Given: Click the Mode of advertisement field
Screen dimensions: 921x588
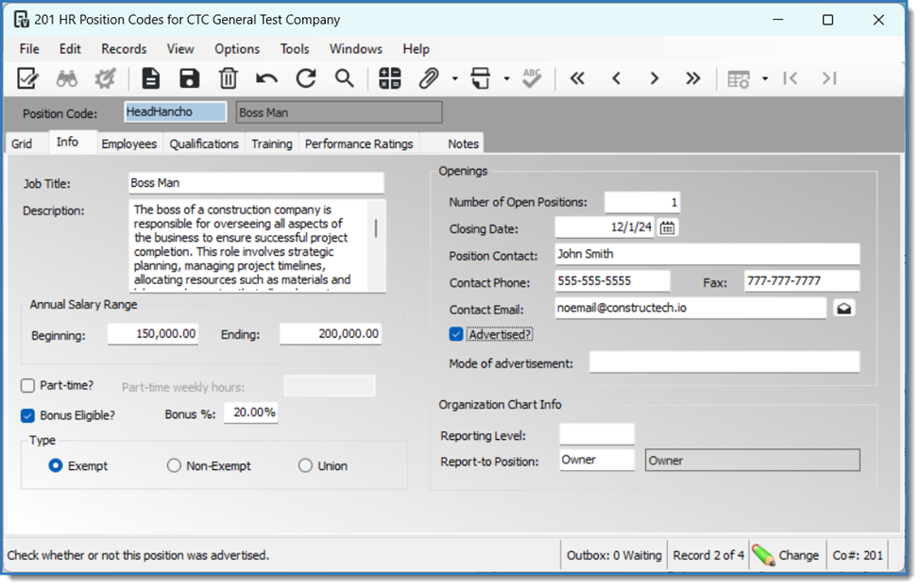Looking at the screenshot, I should click(724, 362).
